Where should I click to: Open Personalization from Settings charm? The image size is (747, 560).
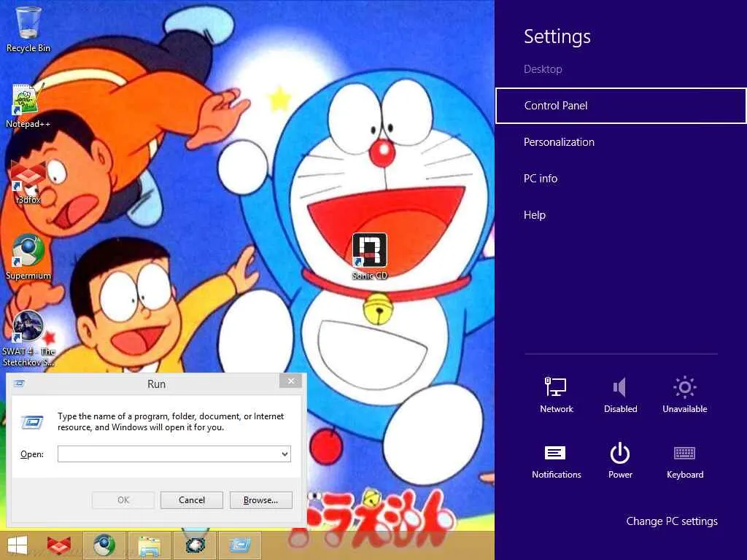559,142
